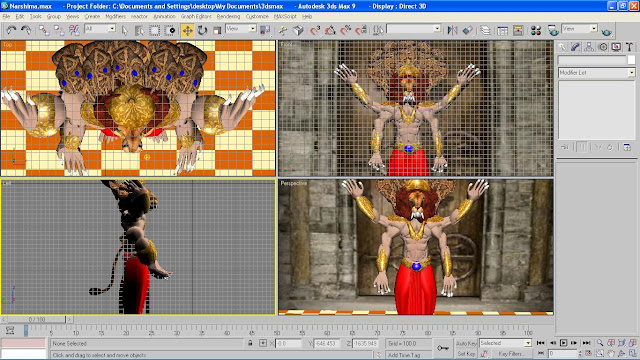This screenshot has width=640, height=360.
Task: Activate the Select and Move tool
Action: [187, 30]
